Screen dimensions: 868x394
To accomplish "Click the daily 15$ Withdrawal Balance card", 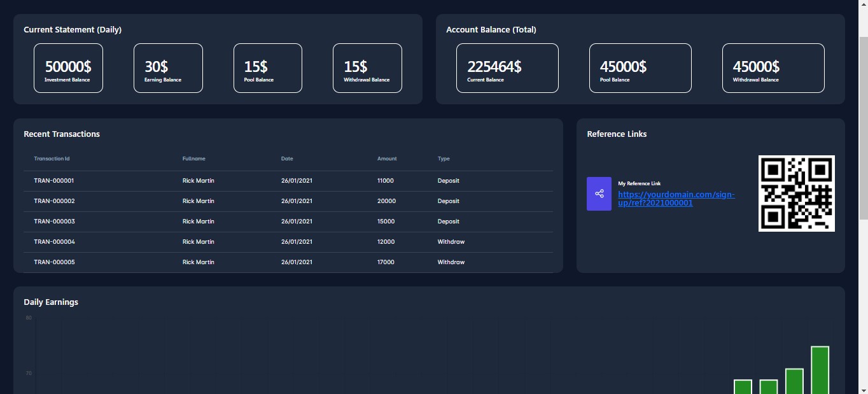I will click(x=367, y=68).
